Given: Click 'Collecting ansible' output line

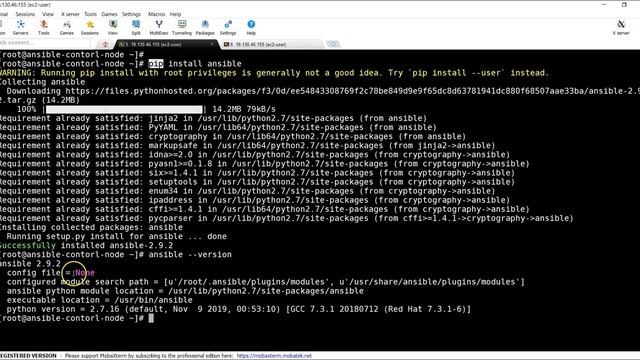Looking at the screenshot, I should (x=42, y=82).
